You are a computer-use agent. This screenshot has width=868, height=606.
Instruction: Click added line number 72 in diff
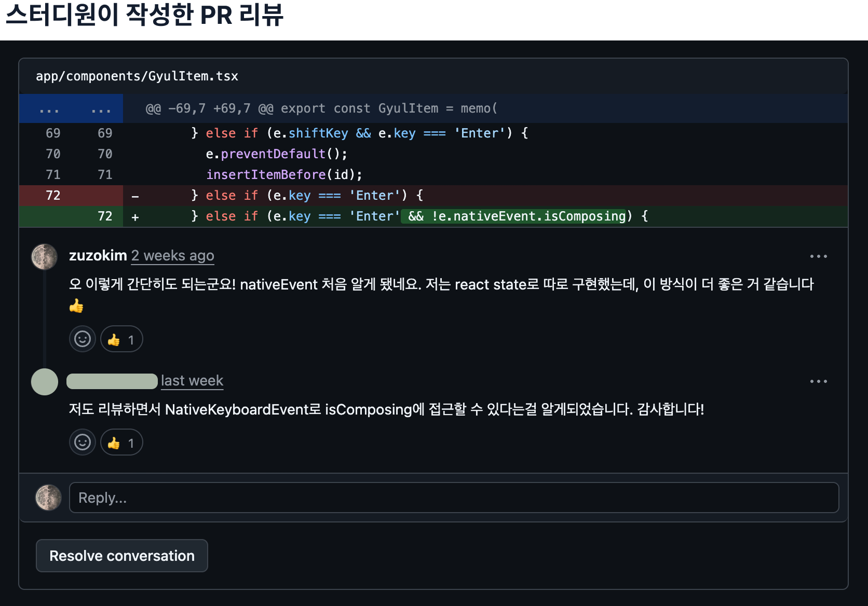pyautogui.click(x=105, y=216)
